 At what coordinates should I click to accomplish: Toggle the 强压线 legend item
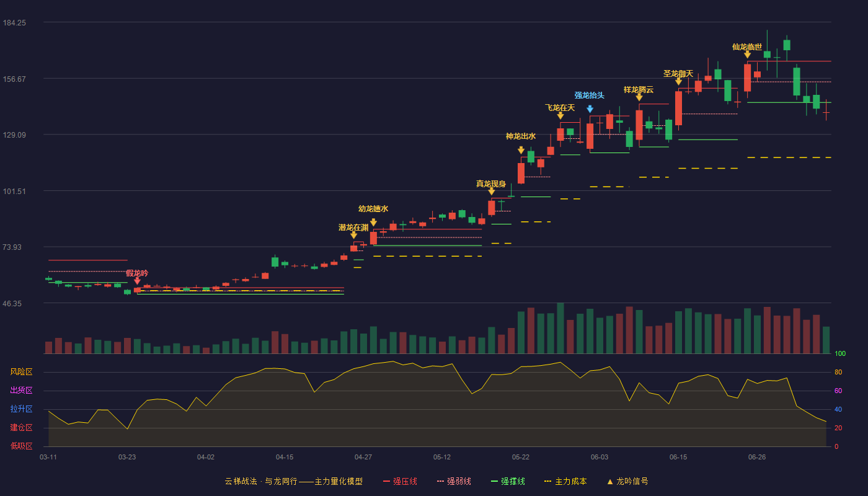coord(400,481)
